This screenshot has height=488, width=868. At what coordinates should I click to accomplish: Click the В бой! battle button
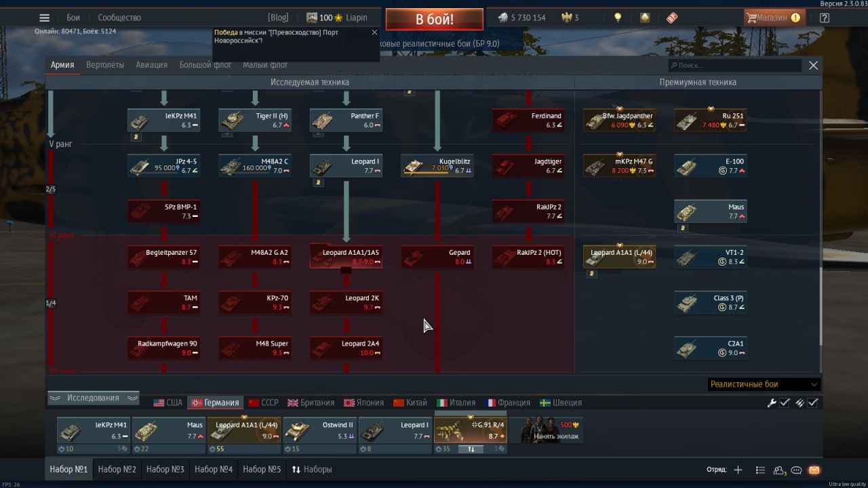(x=435, y=19)
